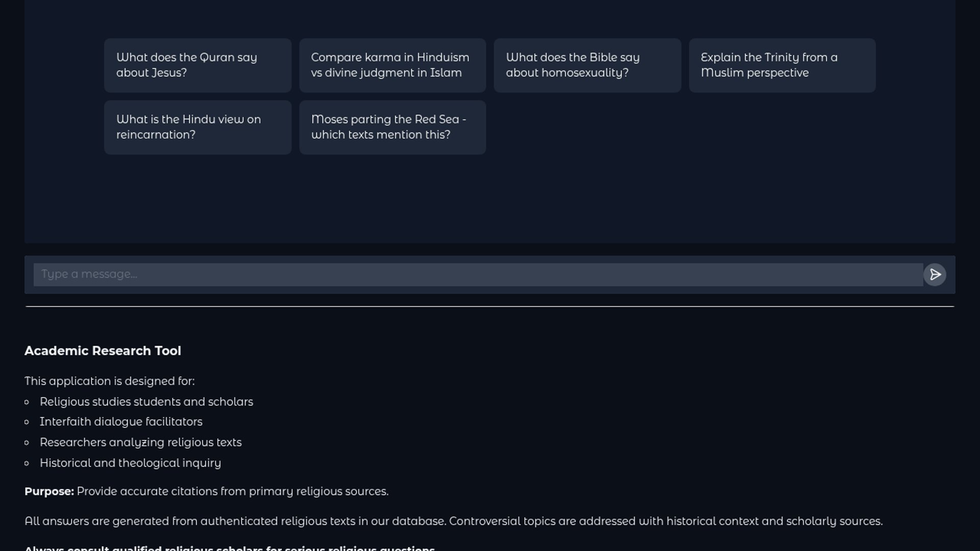Click 'Provide accurate citations from primary religious sources' text
The height and width of the screenshot is (551, 980).
pyautogui.click(x=232, y=491)
